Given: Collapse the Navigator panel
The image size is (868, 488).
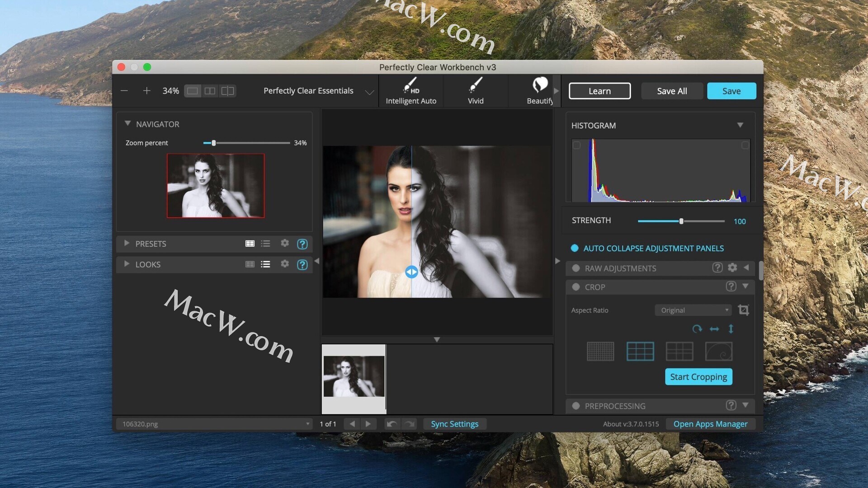Looking at the screenshot, I should (x=127, y=123).
